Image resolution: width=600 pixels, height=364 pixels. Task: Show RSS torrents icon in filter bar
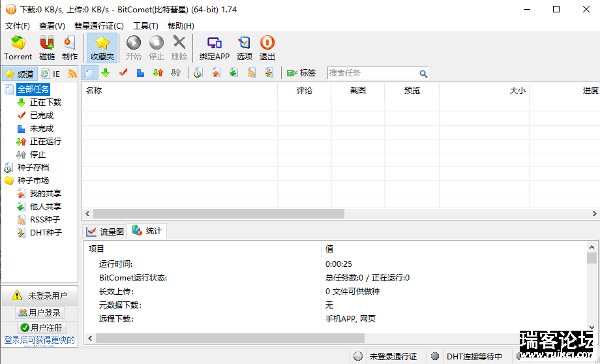pos(251,72)
